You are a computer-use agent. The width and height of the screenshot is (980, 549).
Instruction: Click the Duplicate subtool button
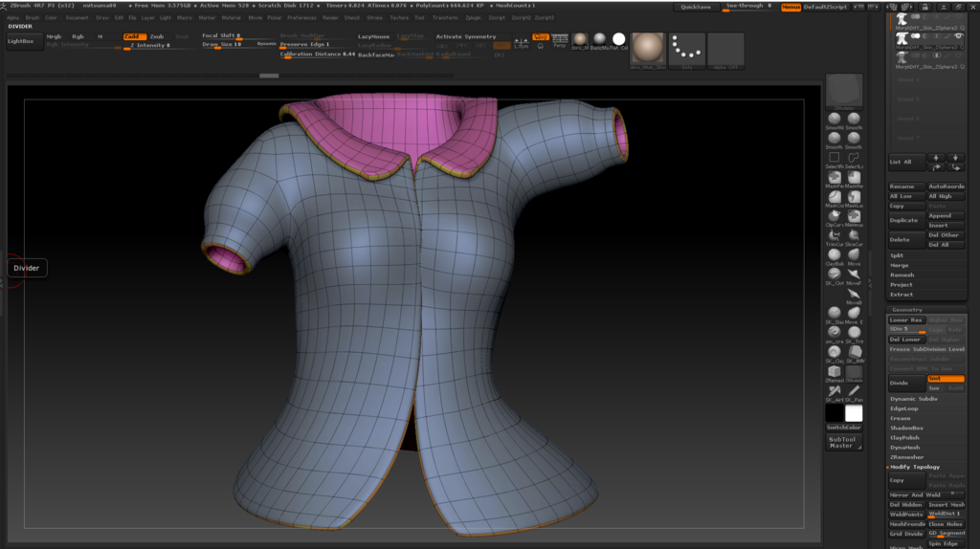[x=906, y=220]
